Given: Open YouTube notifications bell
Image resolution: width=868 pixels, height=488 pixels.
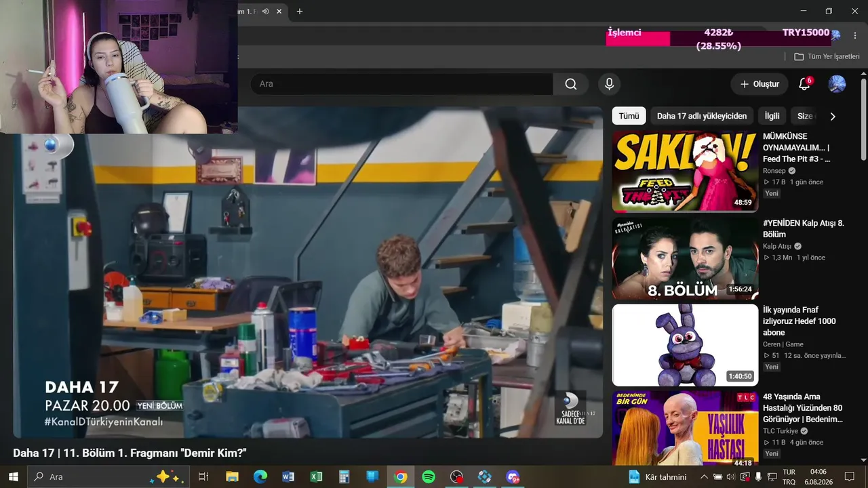Looking at the screenshot, I should tap(804, 84).
